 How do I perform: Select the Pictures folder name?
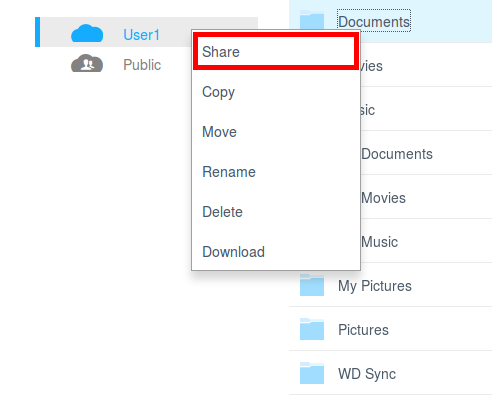(x=363, y=330)
